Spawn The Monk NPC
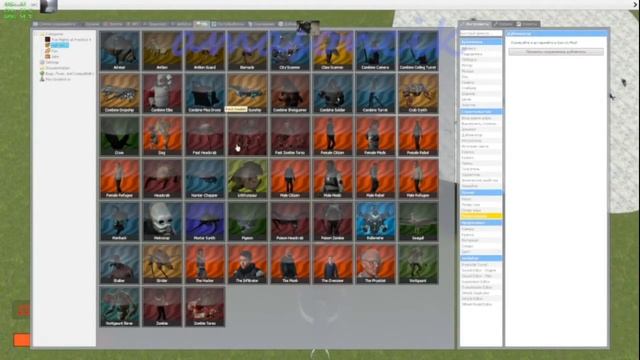Viewport: 640px width, 360px height. (x=290, y=264)
